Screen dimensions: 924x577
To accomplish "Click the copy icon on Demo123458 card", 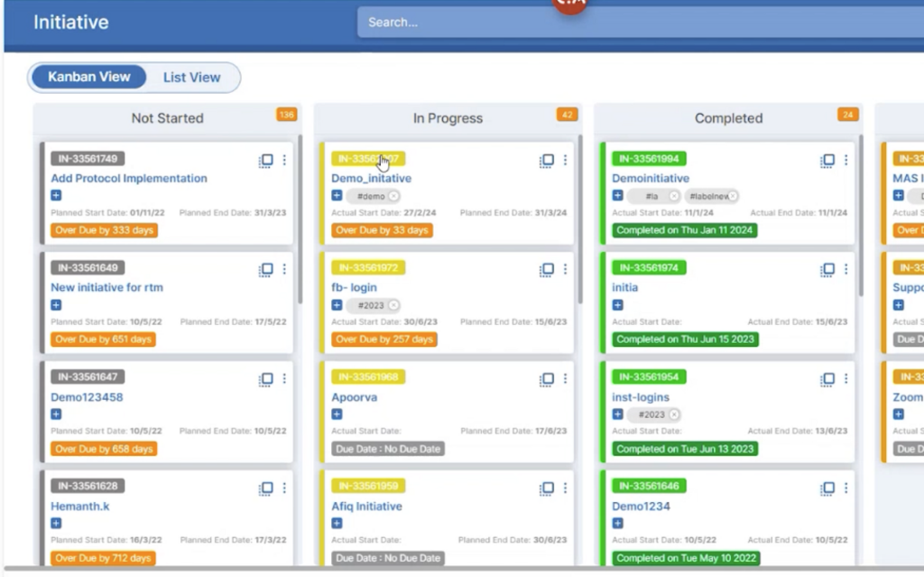I will 266,379.
